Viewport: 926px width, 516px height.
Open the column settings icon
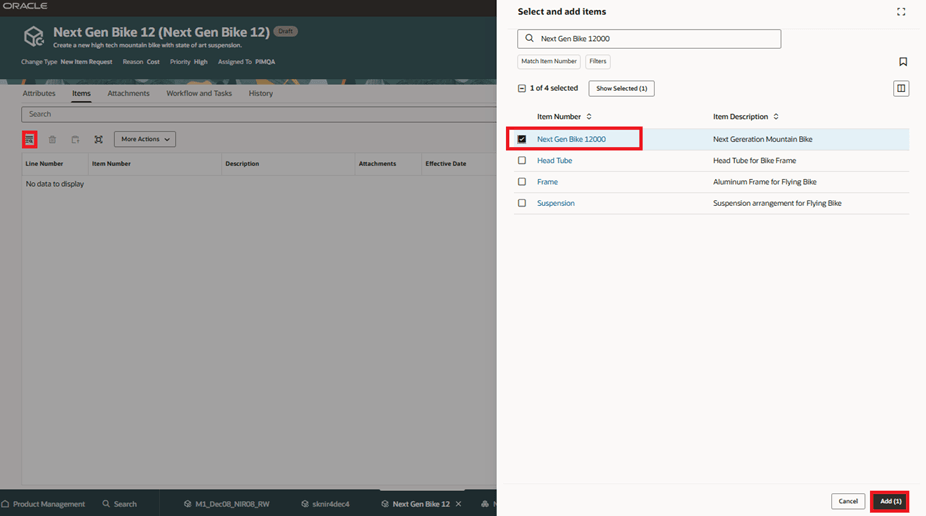(x=901, y=89)
